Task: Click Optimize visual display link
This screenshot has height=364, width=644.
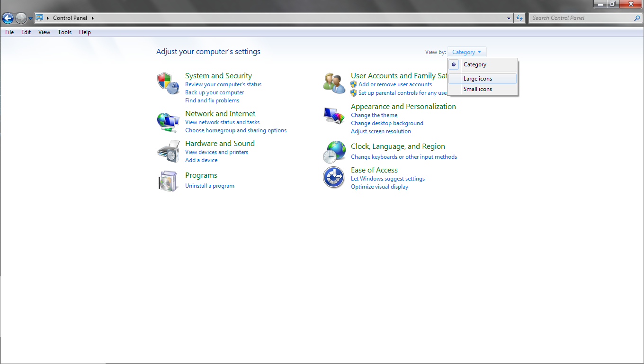Action: coord(379,187)
